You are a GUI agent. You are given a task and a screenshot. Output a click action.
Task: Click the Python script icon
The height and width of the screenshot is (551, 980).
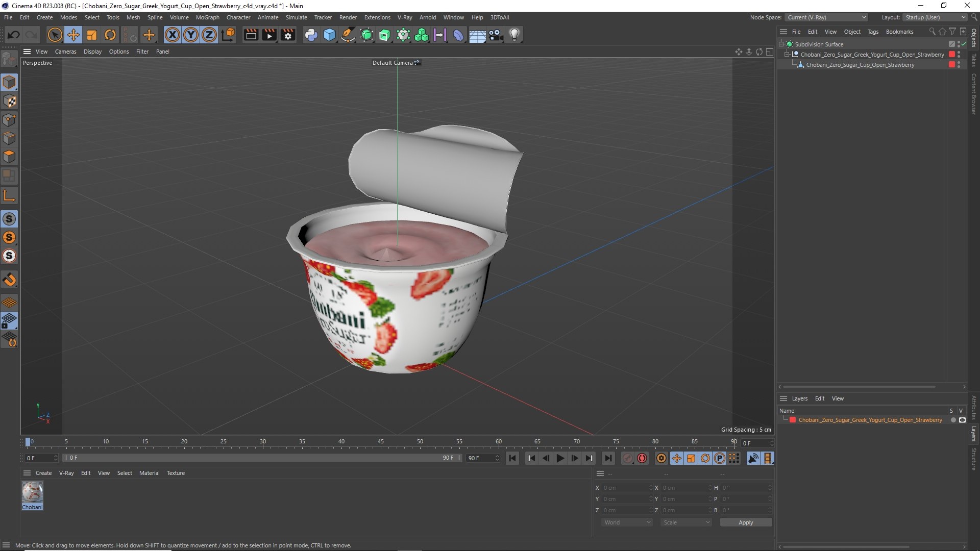(x=311, y=35)
